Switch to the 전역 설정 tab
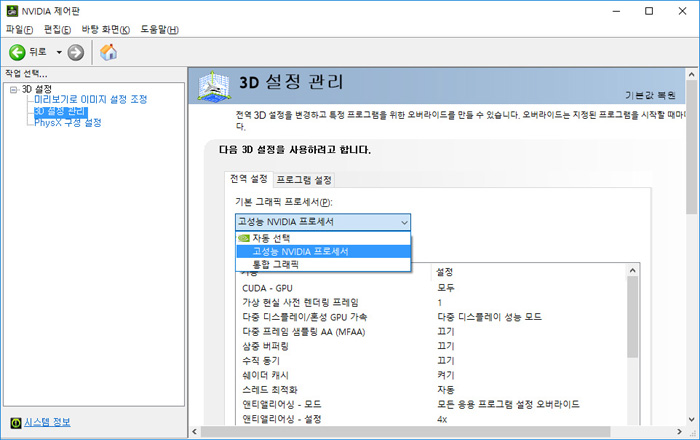The image size is (700, 440). (248, 179)
